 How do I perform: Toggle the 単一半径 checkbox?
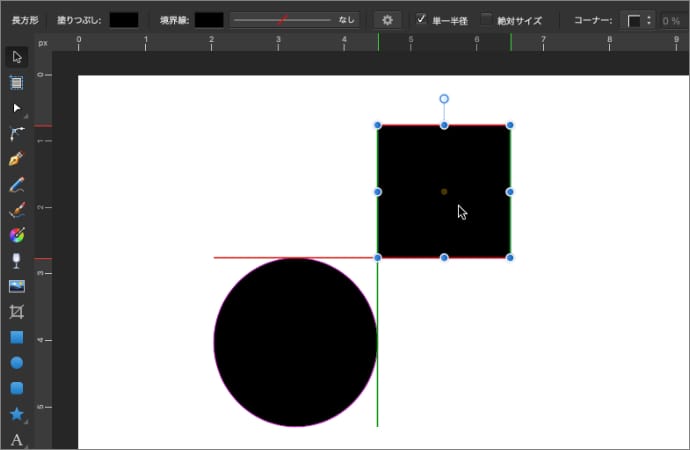[422, 19]
